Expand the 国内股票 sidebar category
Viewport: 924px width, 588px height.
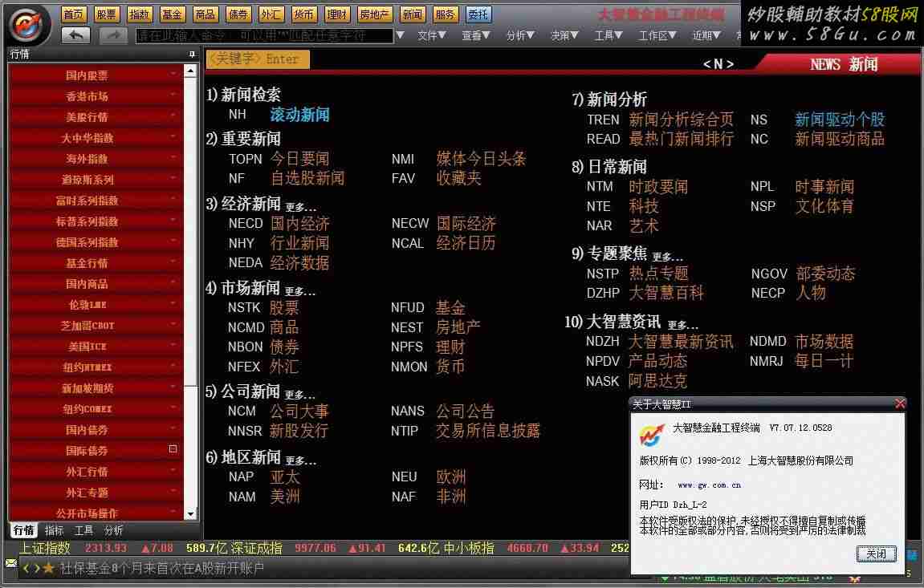[x=96, y=75]
